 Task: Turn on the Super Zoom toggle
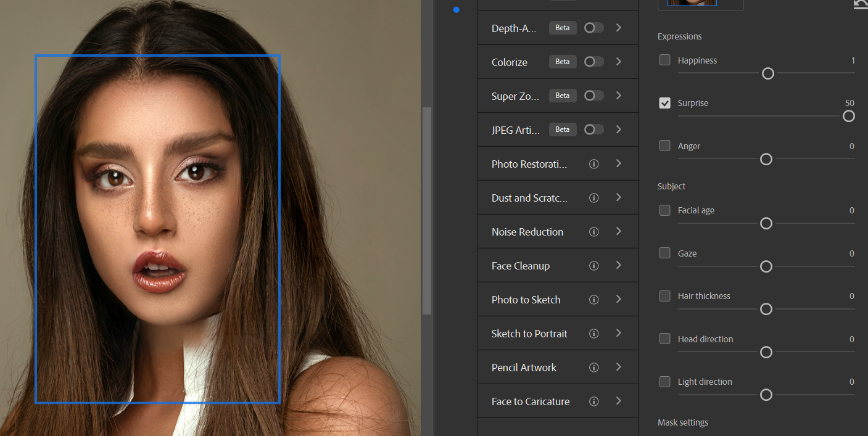593,96
